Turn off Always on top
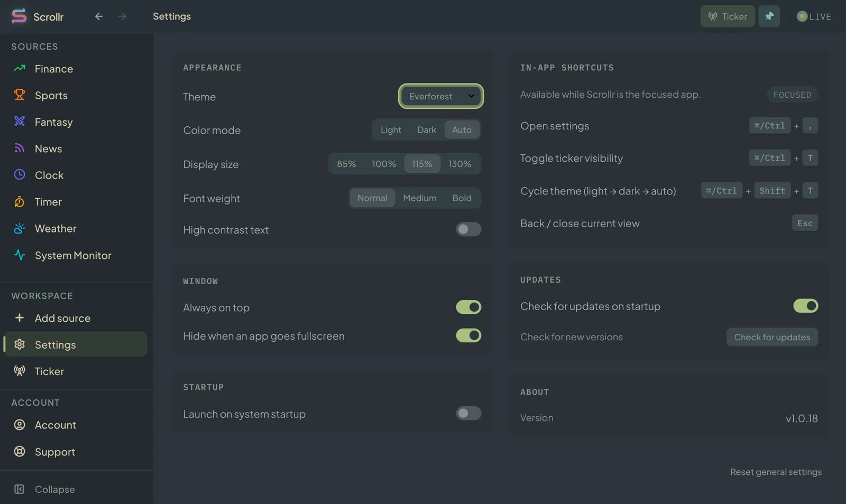This screenshot has width=846, height=504. 468,307
